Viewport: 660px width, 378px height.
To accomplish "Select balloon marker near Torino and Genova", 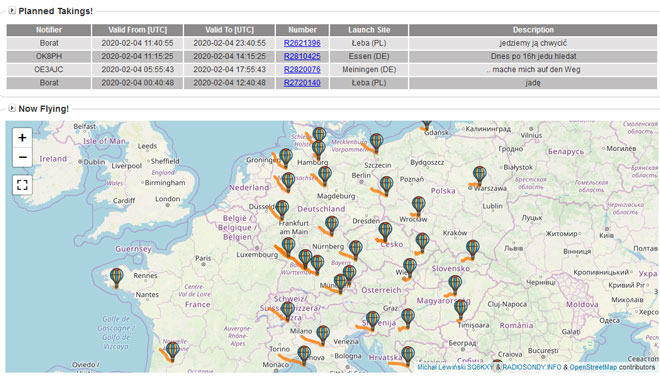I will 304,355.
